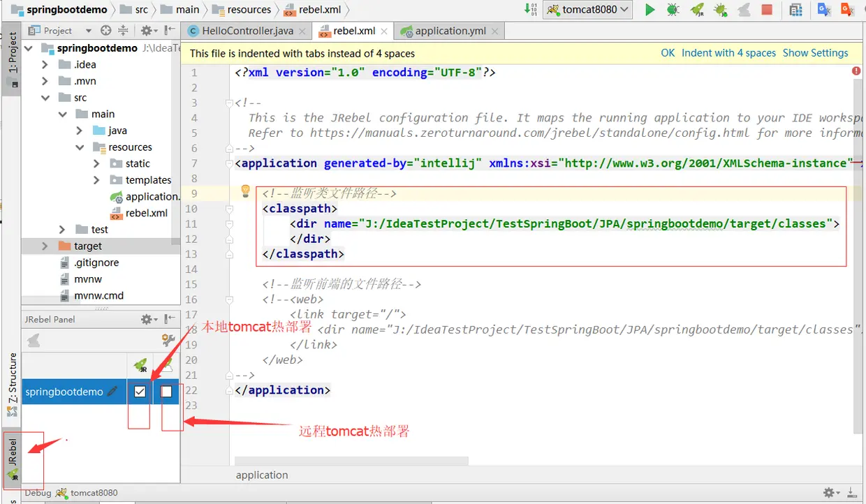Open the JRebel tool window on the left strip
The image size is (866, 504).
(12, 459)
